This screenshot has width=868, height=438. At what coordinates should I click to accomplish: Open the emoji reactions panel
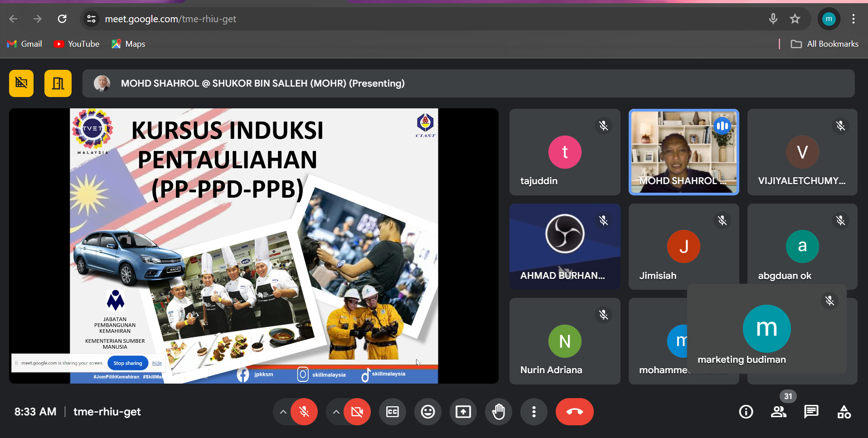point(427,412)
